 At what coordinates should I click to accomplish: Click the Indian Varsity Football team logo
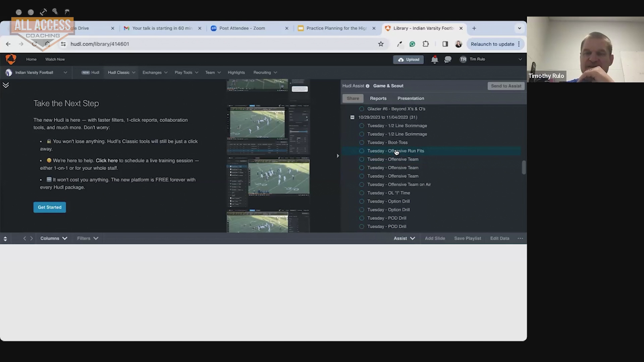click(9, 72)
